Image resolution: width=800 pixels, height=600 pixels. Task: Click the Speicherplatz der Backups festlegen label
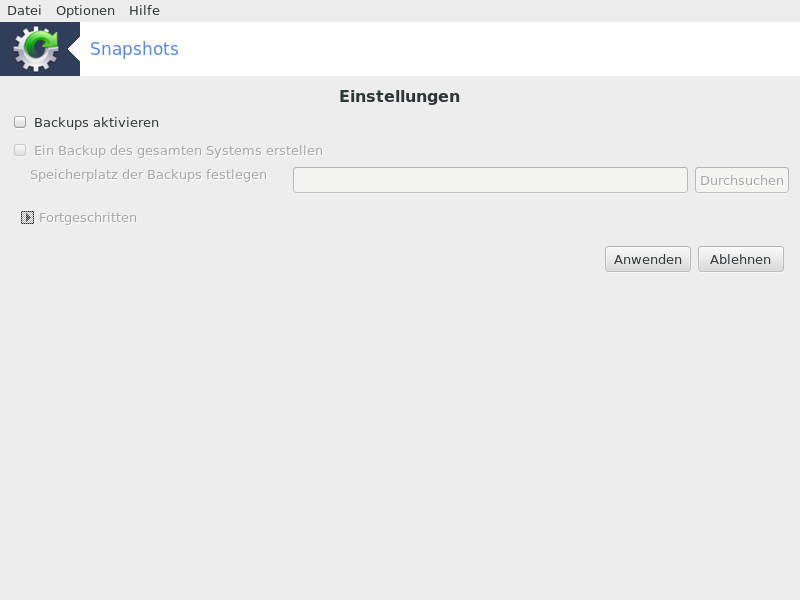[148, 174]
